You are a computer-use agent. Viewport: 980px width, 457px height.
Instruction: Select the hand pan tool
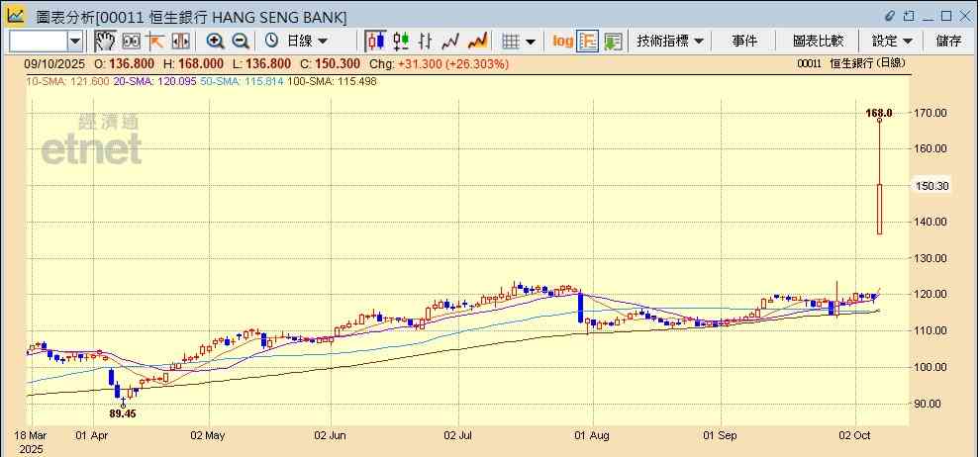(x=104, y=41)
